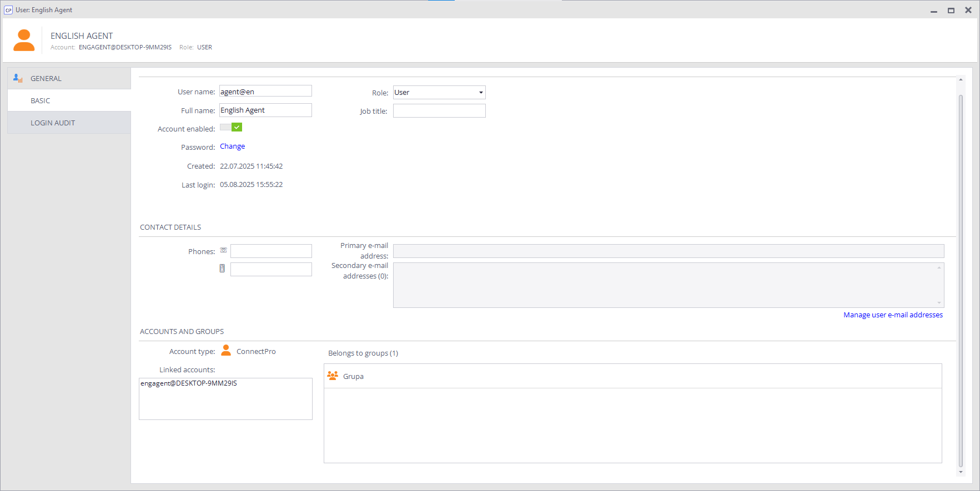Click the Grupa group icon
The width and height of the screenshot is (980, 491).
333,376
